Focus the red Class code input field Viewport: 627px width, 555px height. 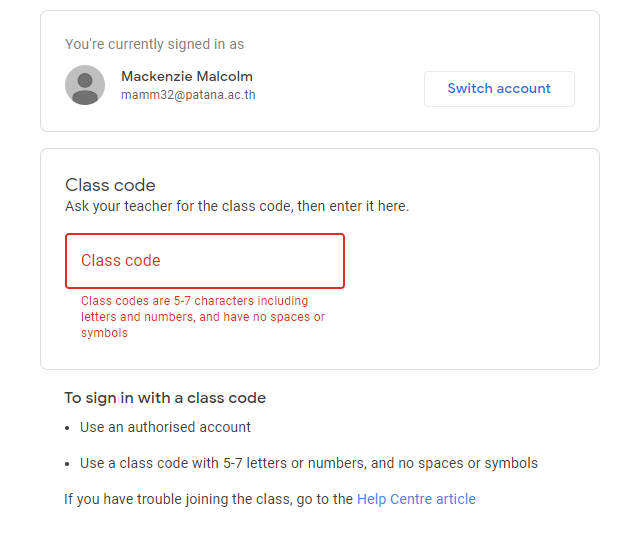[x=205, y=261]
